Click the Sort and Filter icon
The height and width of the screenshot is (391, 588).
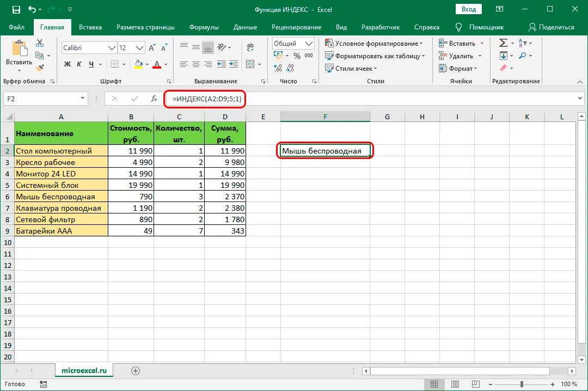point(522,43)
